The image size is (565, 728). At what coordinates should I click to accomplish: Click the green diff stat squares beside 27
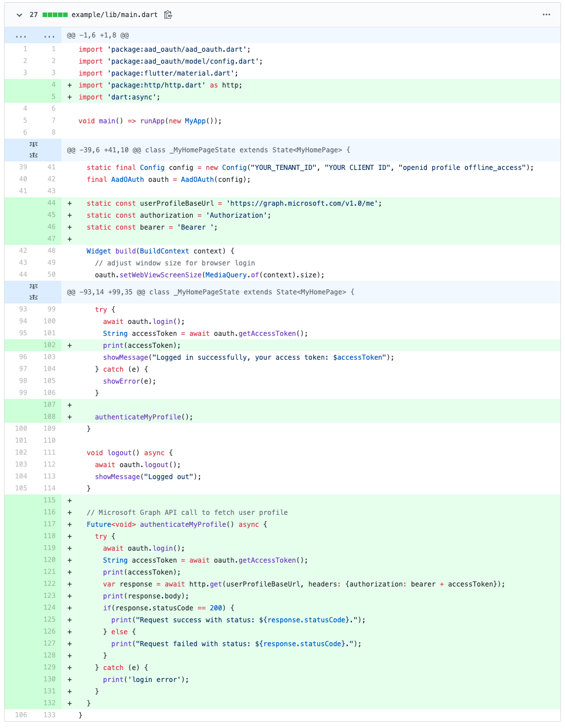point(54,15)
